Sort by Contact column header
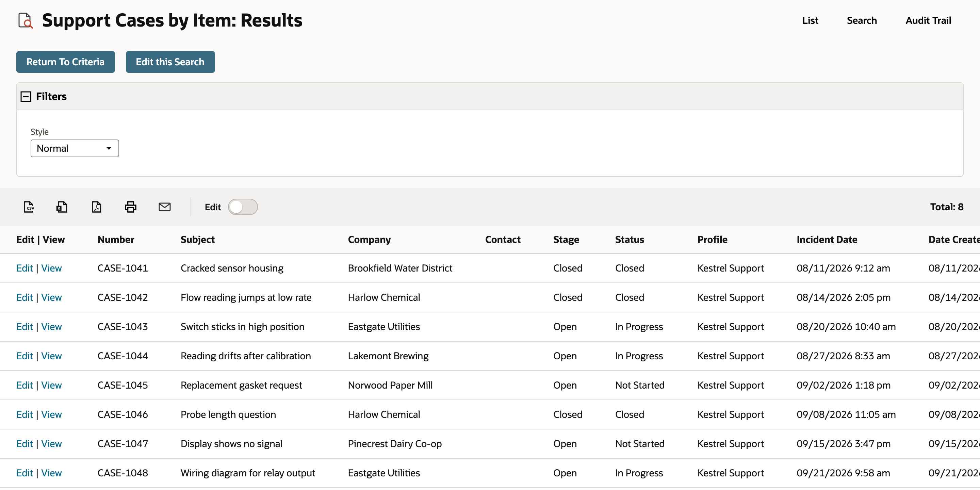Image resolution: width=980 pixels, height=490 pixels. pos(503,240)
